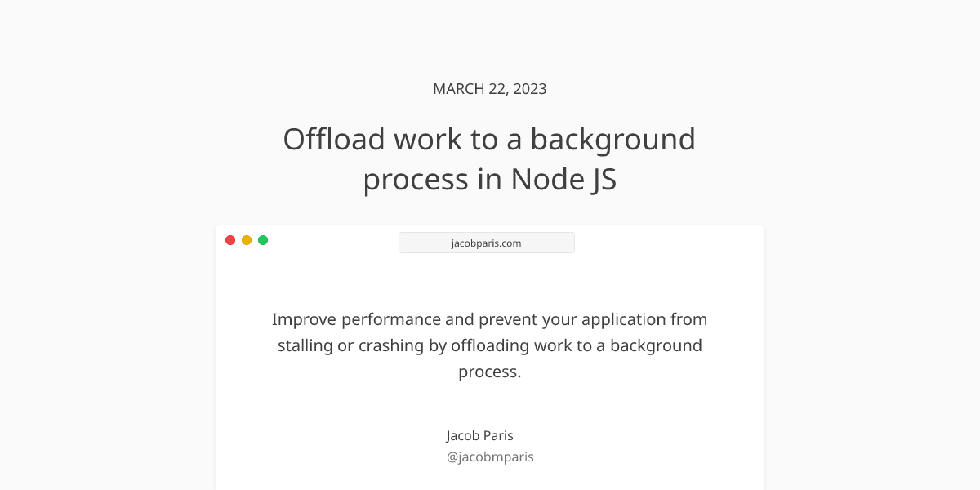Click the red window dot
The height and width of the screenshot is (490, 980).
tap(230, 240)
